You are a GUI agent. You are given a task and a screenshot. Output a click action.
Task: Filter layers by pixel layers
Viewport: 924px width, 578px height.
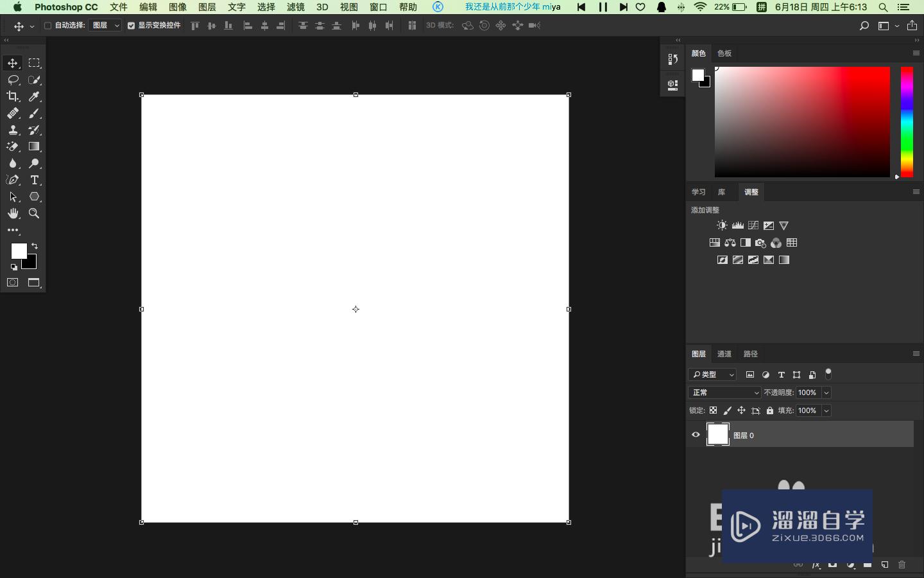750,374
